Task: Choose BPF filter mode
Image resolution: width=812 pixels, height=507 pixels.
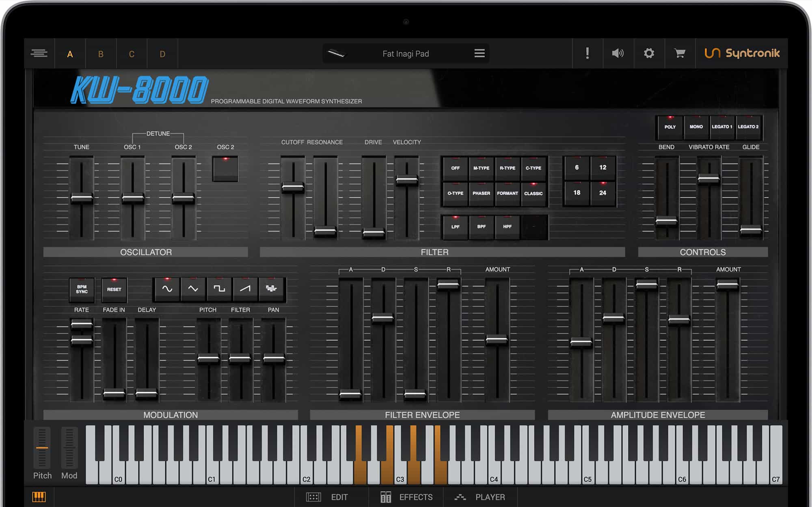Action: coord(481,227)
